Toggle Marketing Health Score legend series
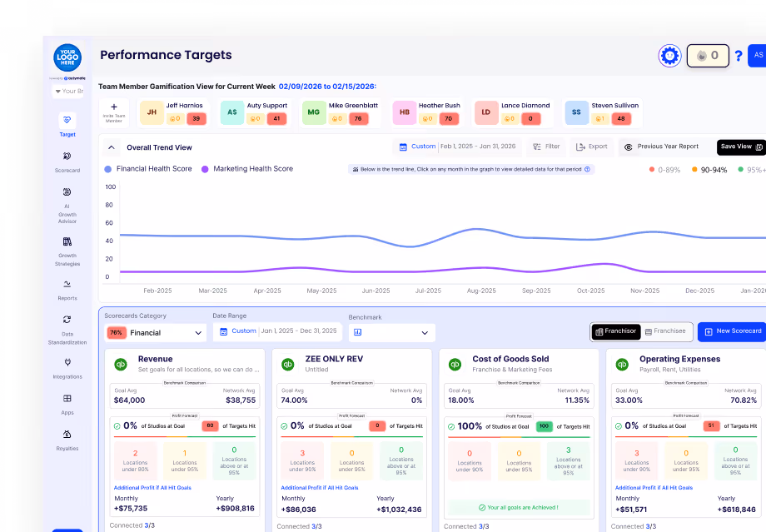Screen dimensions: 766x532 click(247, 169)
